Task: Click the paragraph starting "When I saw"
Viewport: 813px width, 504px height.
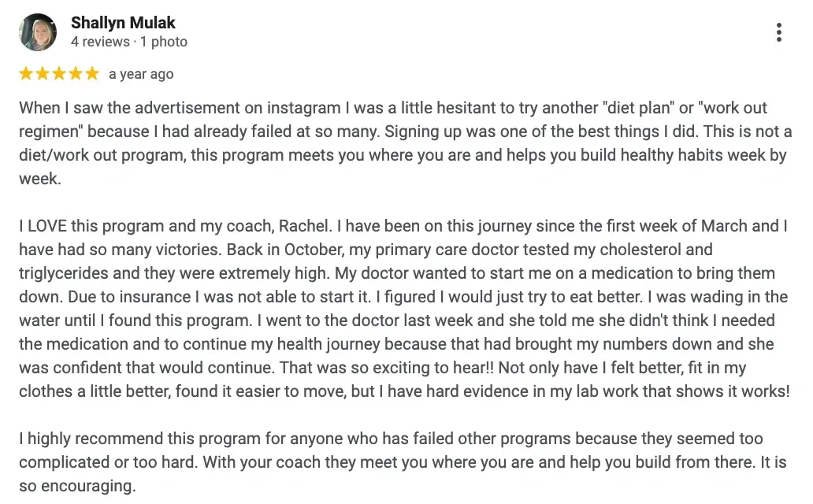Action: [x=394, y=143]
